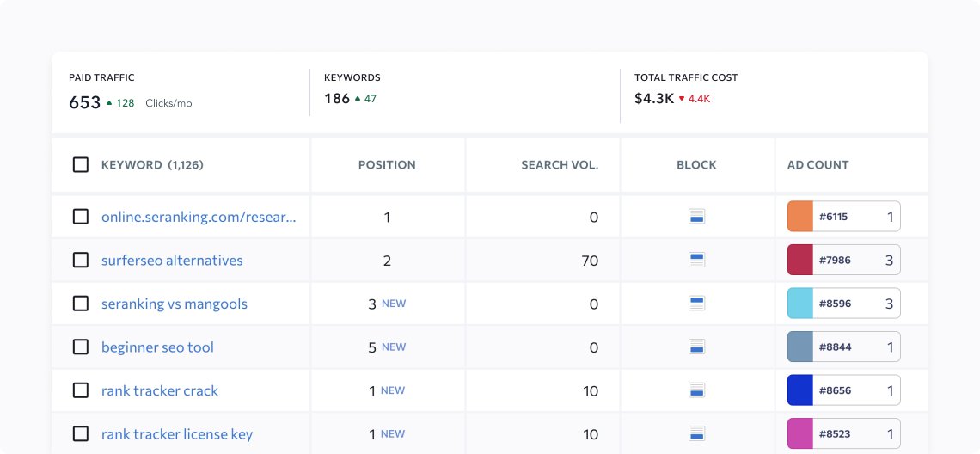The width and height of the screenshot is (980, 454).
Task: Check the seranking vs mangools row checkbox
Action: coord(81,304)
